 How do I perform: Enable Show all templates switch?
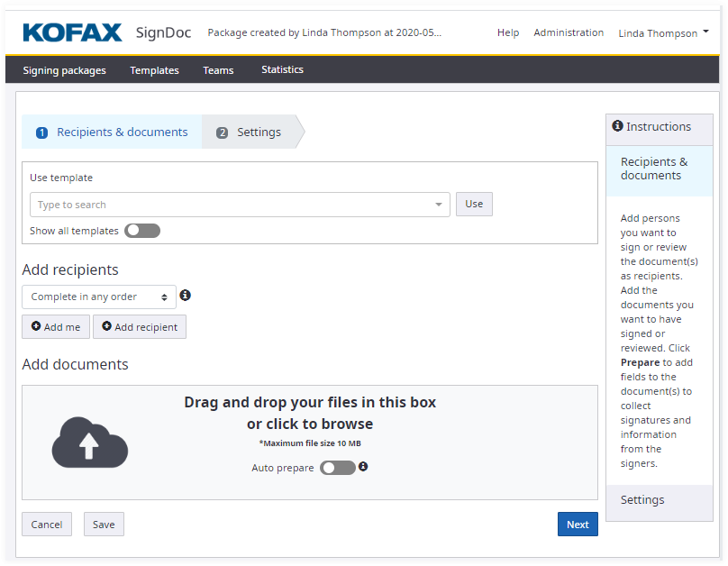[x=142, y=231]
